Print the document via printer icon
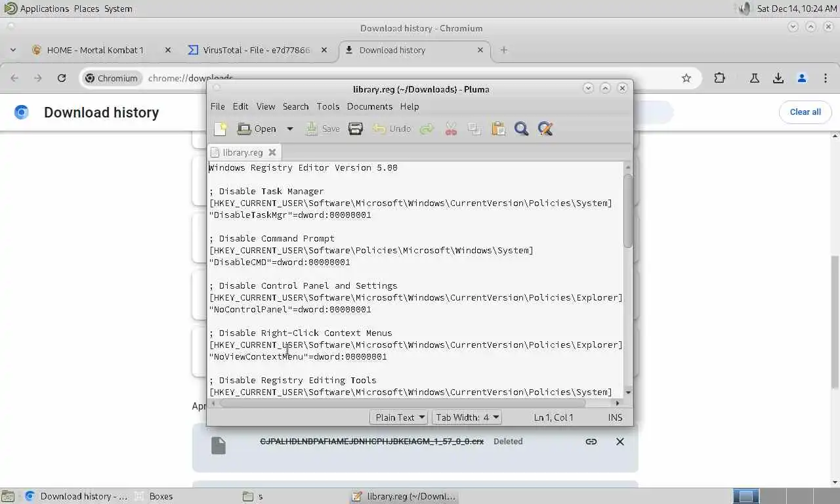Image resolution: width=840 pixels, height=504 pixels. [x=356, y=129]
